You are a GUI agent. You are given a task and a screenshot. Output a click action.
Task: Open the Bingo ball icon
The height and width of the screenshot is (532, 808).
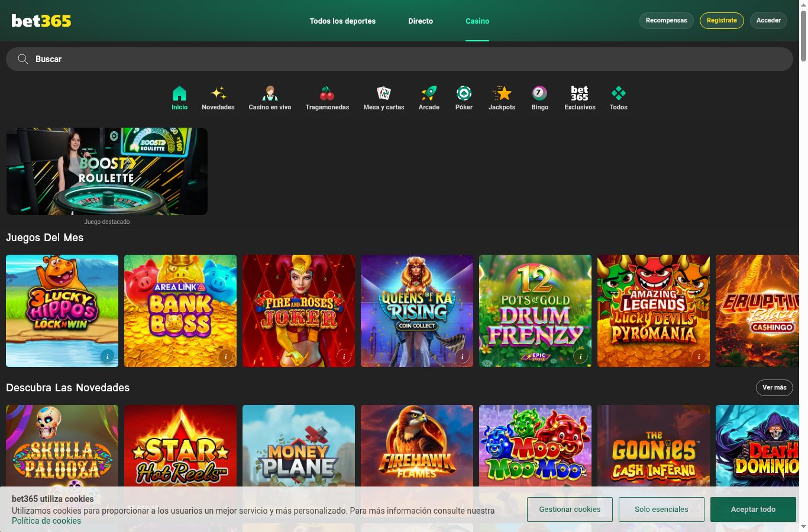[x=539, y=93]
